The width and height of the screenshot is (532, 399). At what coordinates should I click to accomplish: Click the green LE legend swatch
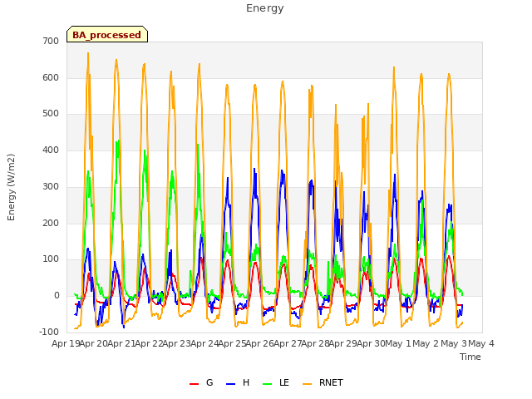pyautogui.click(x=268, y=384)
